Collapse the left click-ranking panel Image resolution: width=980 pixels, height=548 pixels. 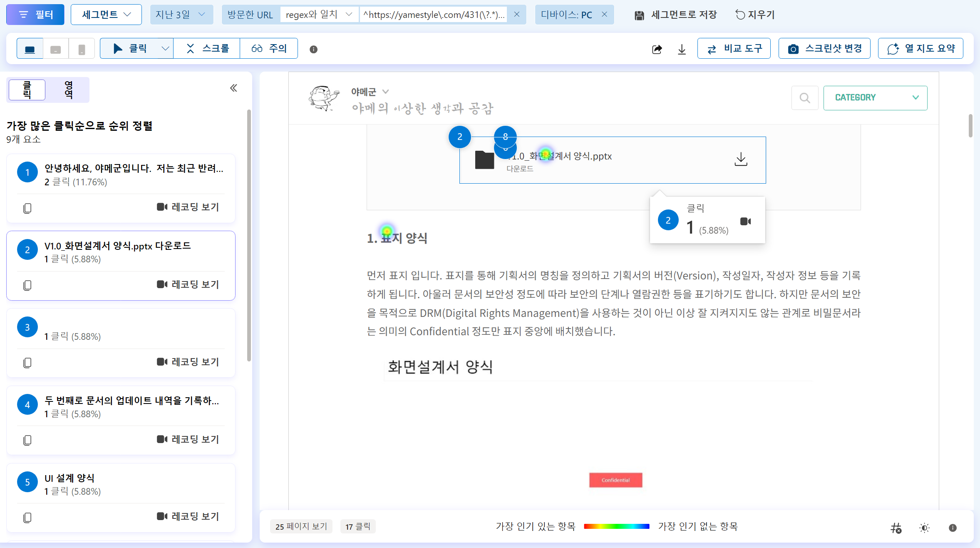pos(233,88)
